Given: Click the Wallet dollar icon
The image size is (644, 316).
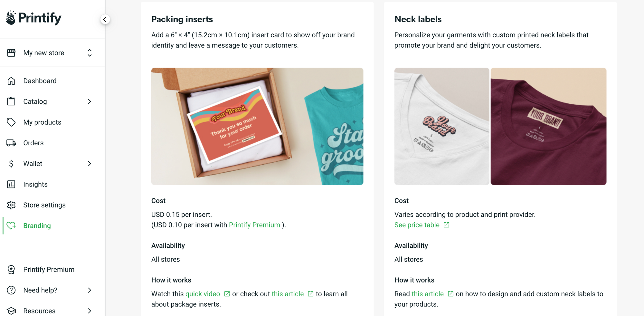Looking at the screenshot, I should click(x=12, y=163).
